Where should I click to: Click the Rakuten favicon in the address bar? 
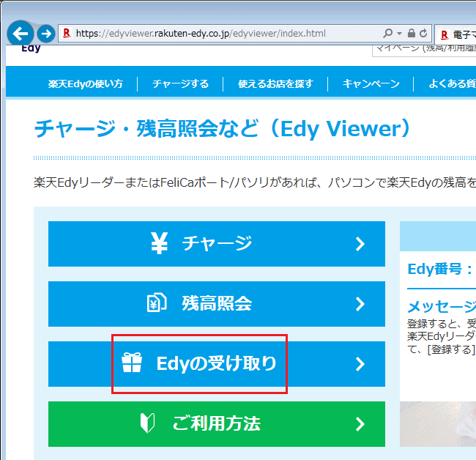(x=67, y=33)
